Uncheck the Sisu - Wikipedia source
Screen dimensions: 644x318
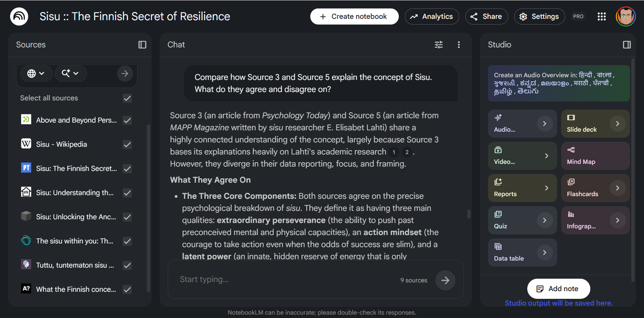point(127,145)
